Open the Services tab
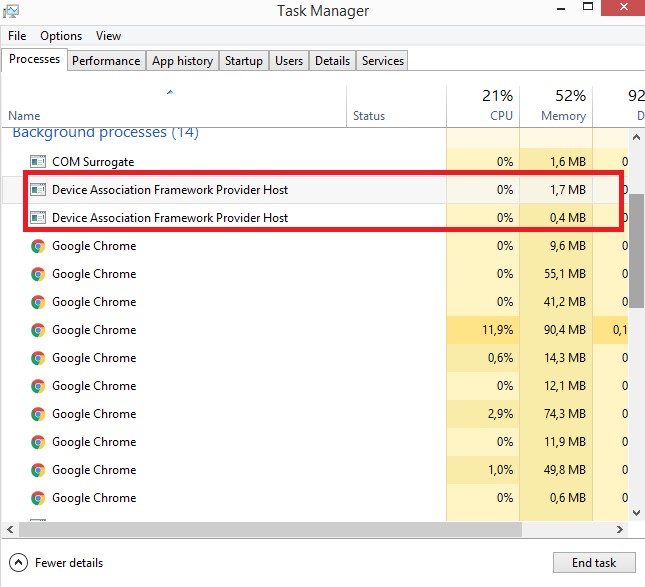This screenshot has width=645, height=587. click(383, 61)
